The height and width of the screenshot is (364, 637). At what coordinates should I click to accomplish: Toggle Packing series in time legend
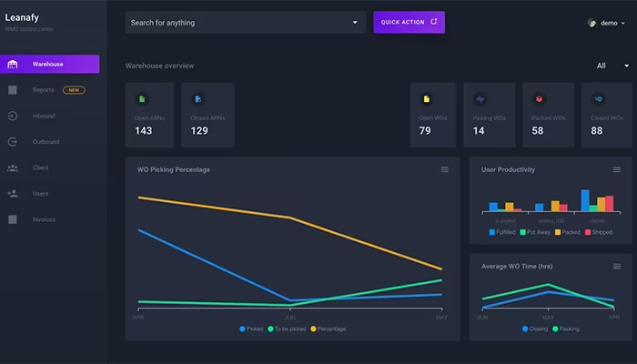coord(566,329)
